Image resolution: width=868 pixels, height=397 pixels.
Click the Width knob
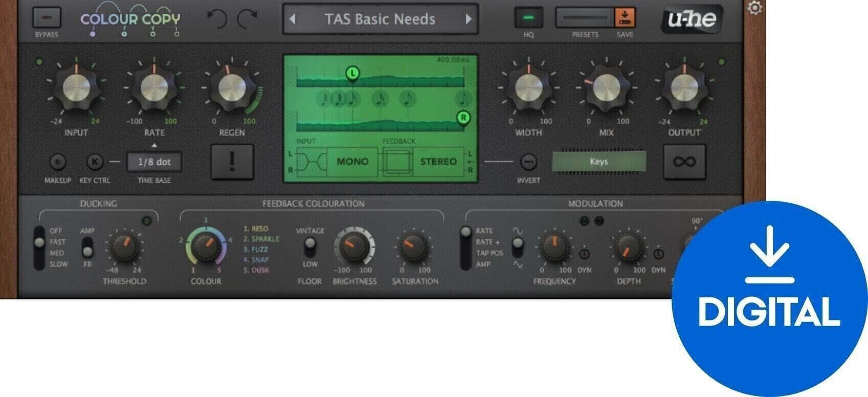click(528, 88)
